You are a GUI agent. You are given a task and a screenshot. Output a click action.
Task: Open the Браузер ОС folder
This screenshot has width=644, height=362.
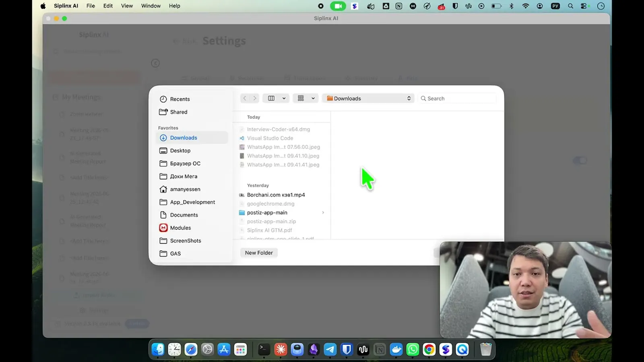pyautogui.click(x=180, y=163)
